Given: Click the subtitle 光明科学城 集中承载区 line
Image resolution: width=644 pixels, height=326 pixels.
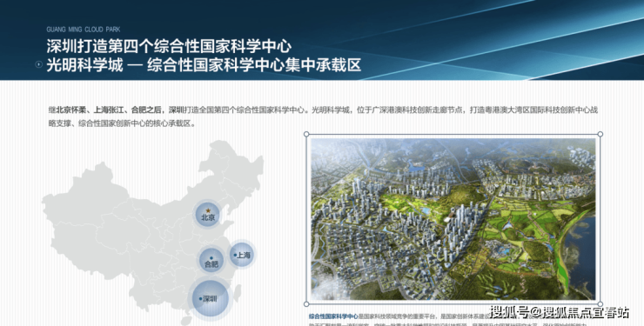Looking at the screenshot, I should tap(204, 65).
